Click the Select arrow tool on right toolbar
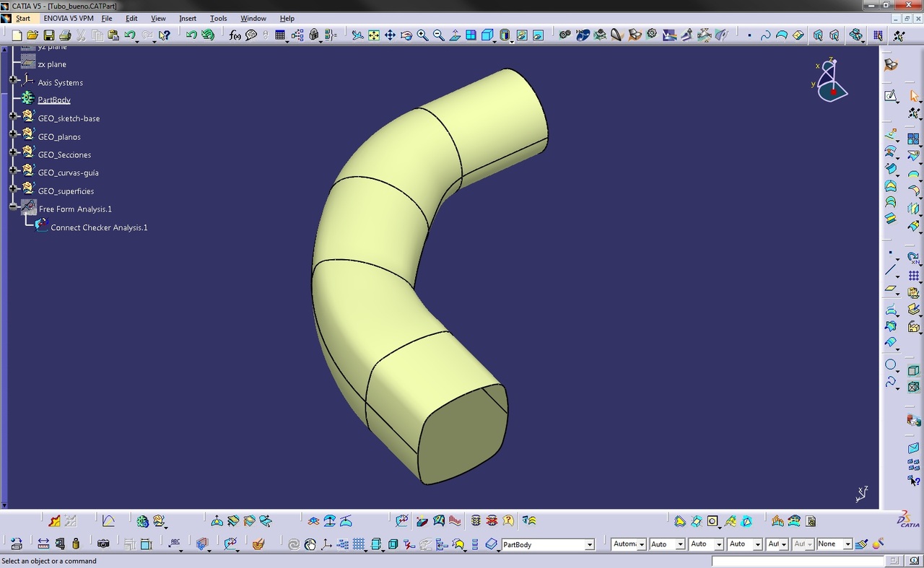924x568 pixels. pyautogui.click(x=914, y=95)
